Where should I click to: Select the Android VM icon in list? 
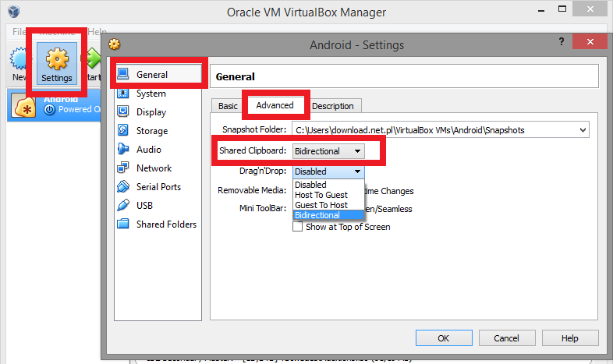pyautogui.click(x=24, y=106)
